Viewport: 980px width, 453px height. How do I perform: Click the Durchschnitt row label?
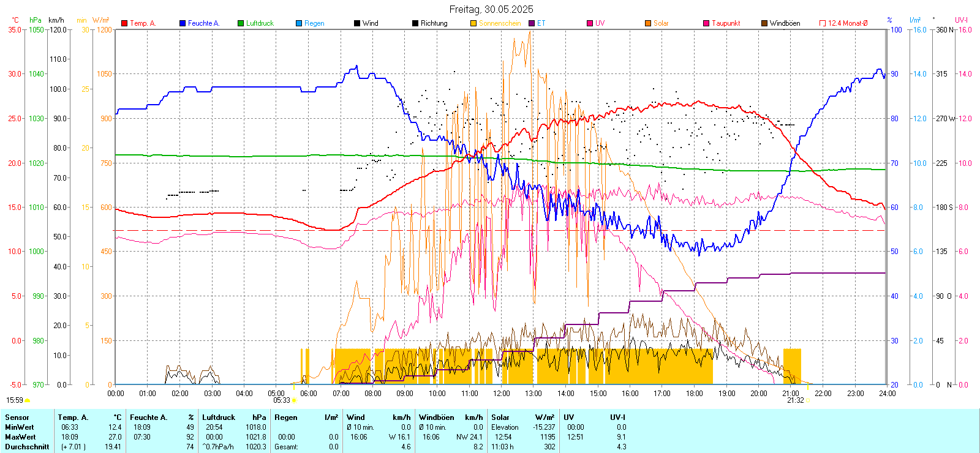(x=27, y=447)
